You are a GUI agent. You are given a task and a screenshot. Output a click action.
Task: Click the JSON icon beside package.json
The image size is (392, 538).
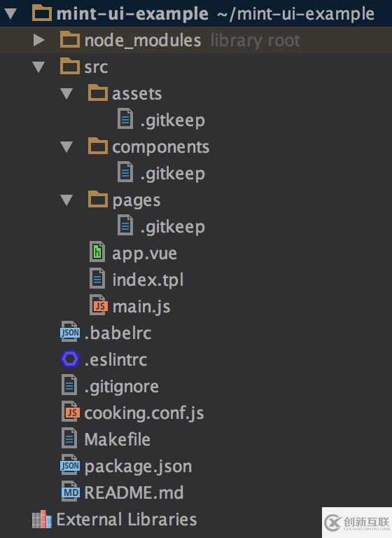(70, 466)
